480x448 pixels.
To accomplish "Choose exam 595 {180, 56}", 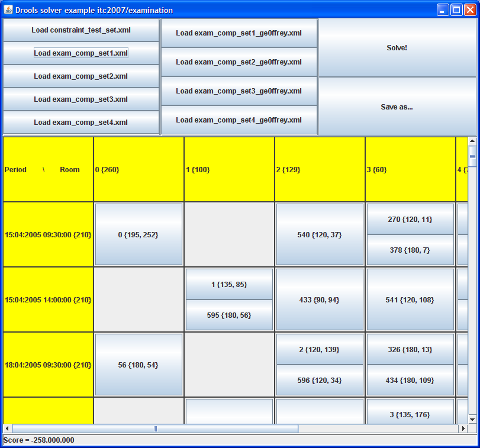I will [x=229, y=315].
